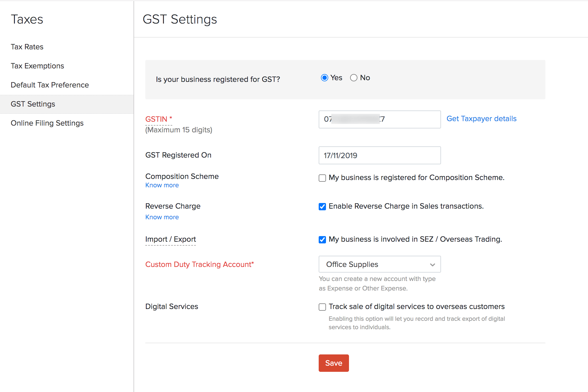
Task: Open Tax Exemptions settings
Action: (x=37, y=66)
